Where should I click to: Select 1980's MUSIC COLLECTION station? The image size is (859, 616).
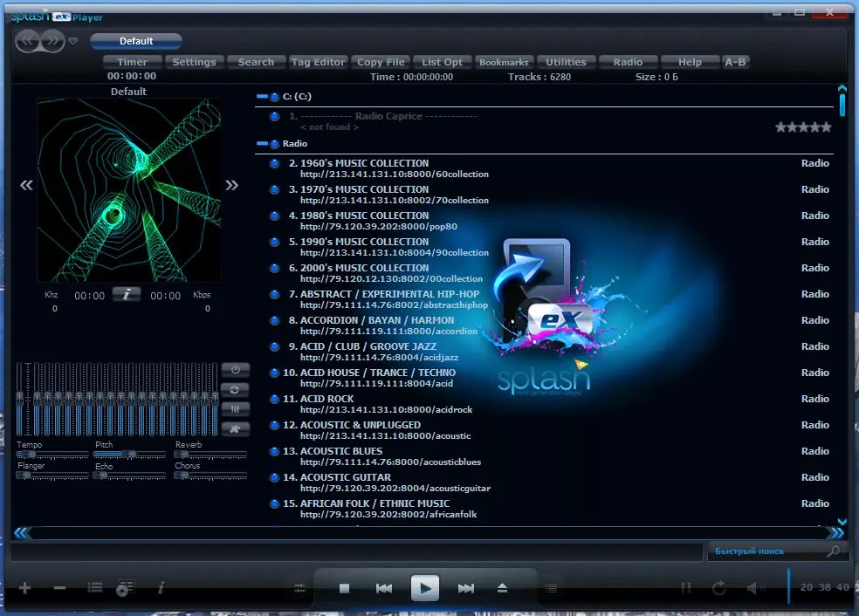point(544,221)
